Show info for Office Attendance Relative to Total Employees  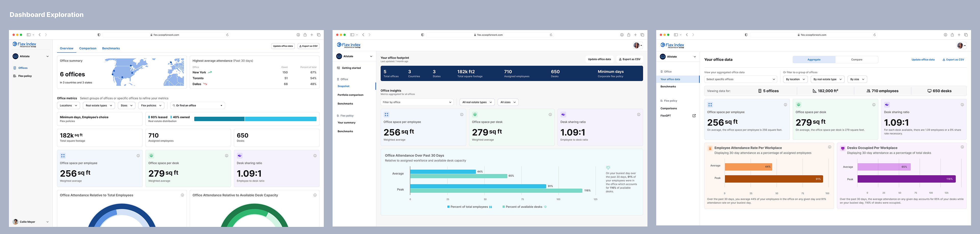tap(182, 195)
